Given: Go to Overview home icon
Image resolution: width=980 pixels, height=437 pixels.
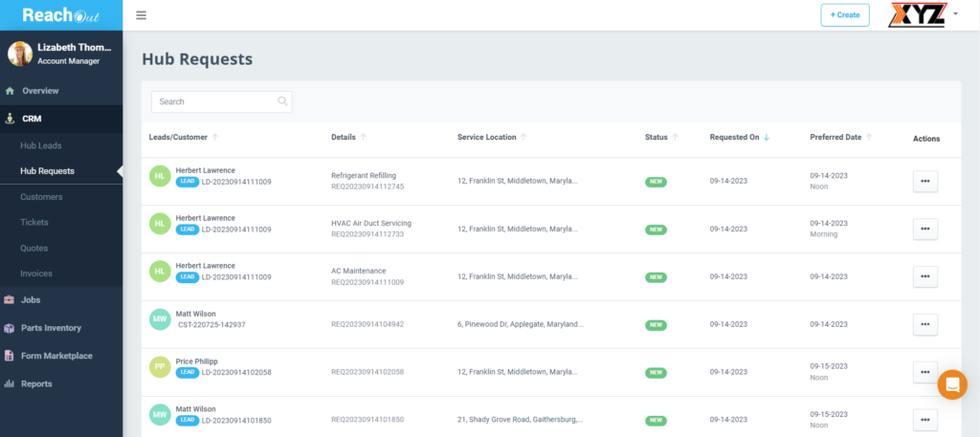Looking at the screenshot, I should point(10,91).
